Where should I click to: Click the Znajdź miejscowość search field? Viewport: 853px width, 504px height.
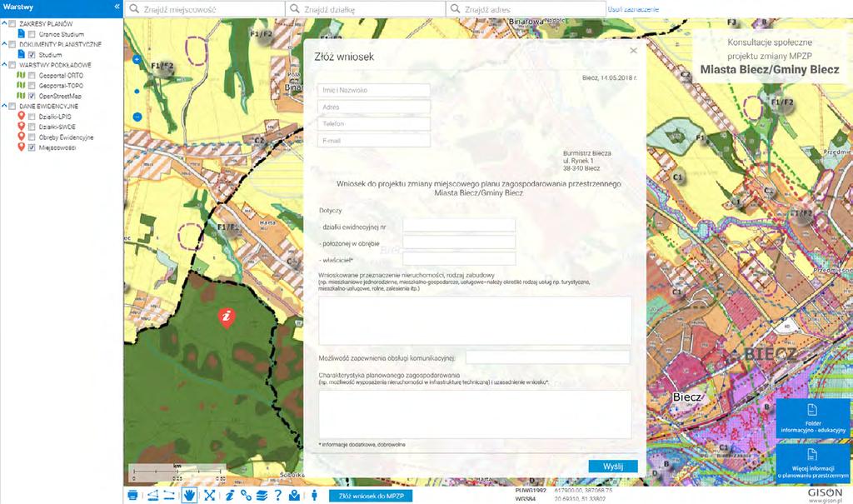tap(205, 9)
